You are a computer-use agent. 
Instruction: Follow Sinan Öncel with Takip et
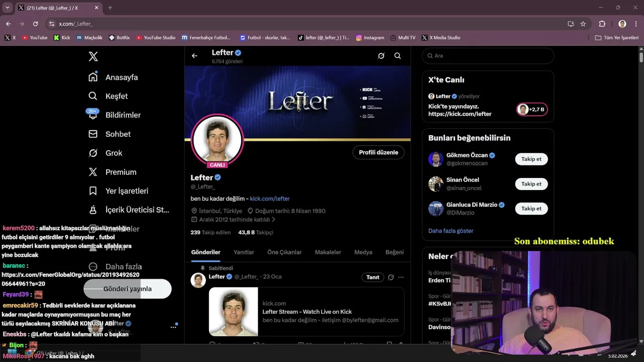click(531, 184)
